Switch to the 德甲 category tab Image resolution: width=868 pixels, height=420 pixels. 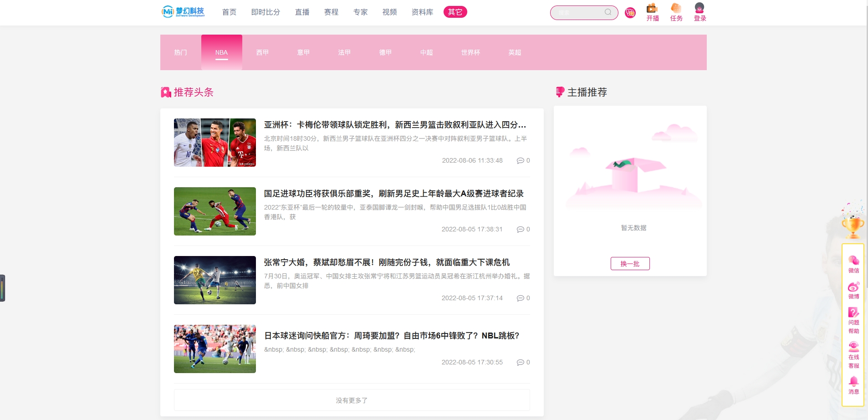386,52
